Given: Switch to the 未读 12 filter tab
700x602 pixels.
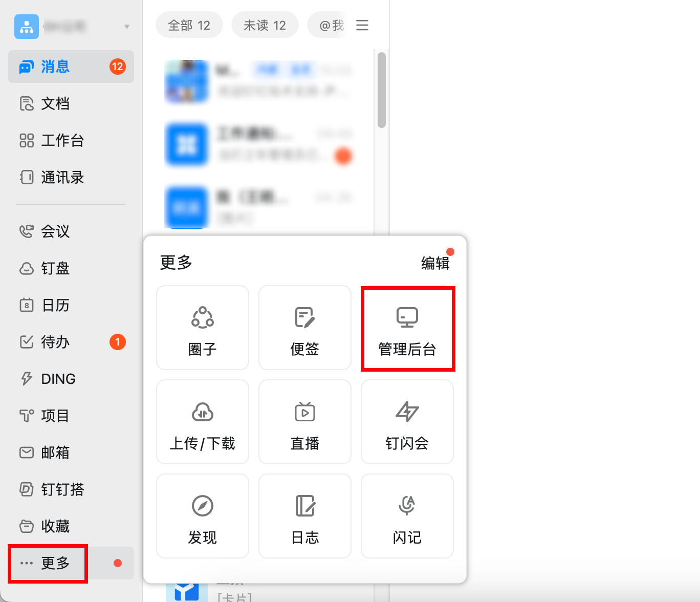Looking at the screenshot, I should pyautogui.click(x=265, y=25).
